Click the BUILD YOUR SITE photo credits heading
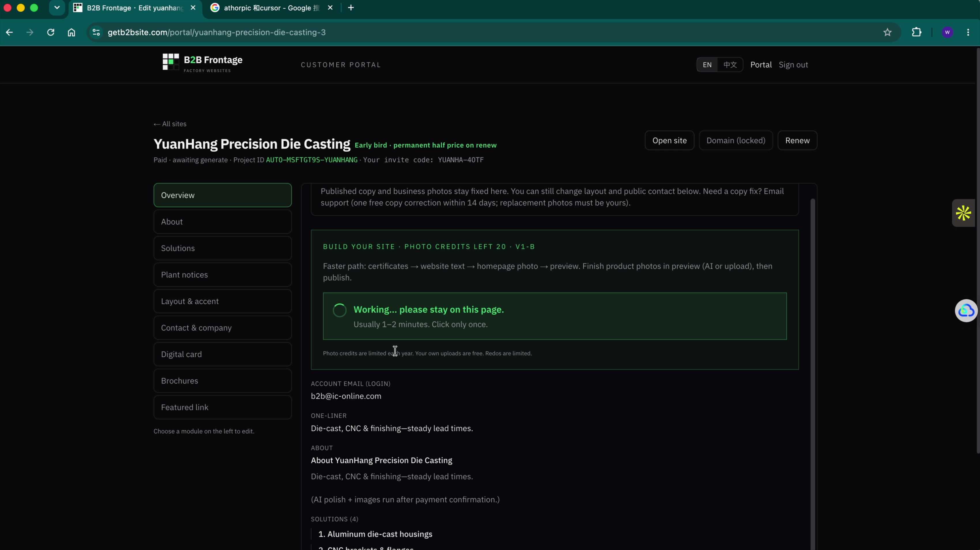980x550 pixels. click(x=429, y=246)
